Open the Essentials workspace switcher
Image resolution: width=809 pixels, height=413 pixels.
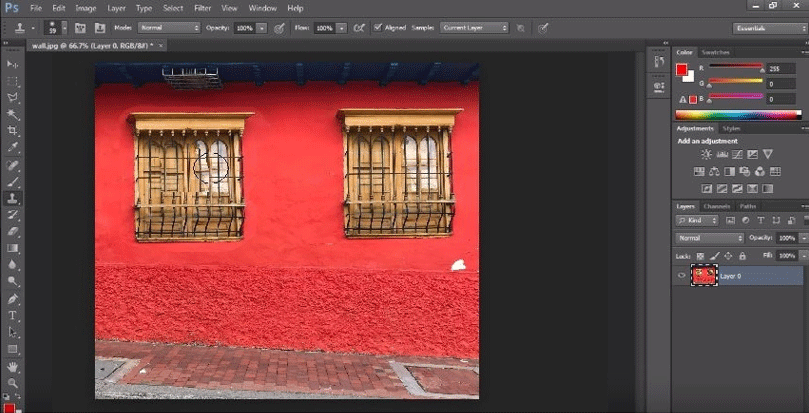(x=766, y=28)
